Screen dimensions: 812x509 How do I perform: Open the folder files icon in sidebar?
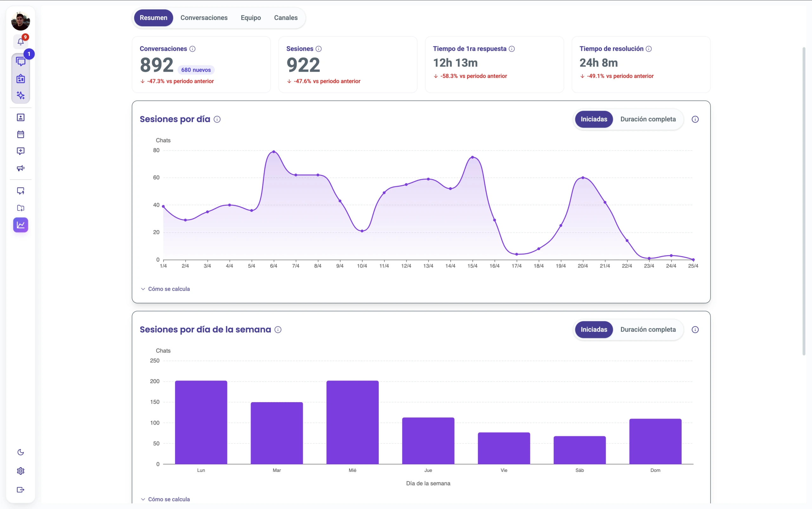pyautogui.click(x=21, y=208)
